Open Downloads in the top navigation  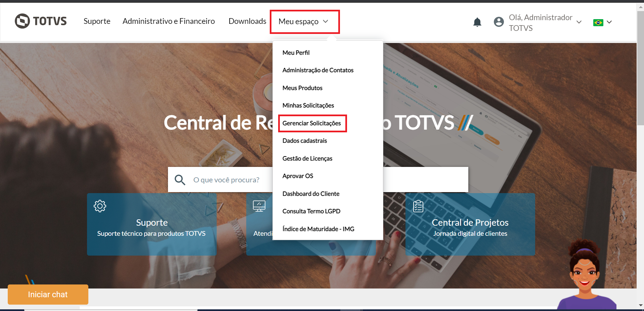tap(247, 21)
